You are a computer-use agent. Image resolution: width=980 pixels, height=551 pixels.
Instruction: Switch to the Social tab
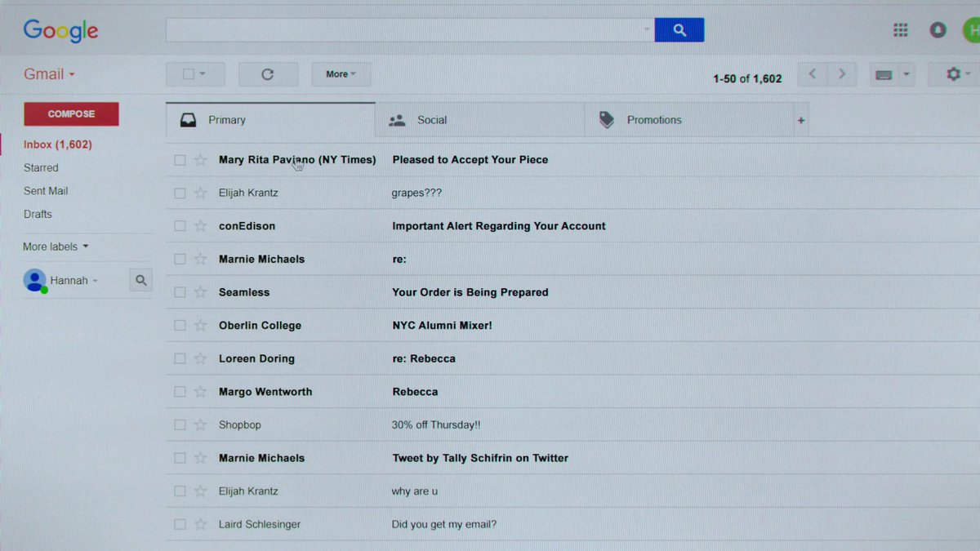tap(480, 120)
